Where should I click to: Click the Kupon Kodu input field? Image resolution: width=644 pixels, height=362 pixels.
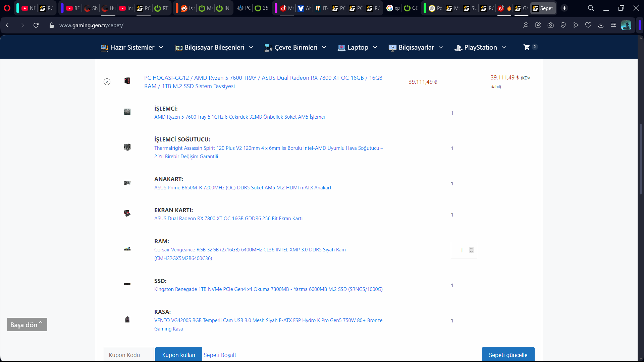(129, 355)
